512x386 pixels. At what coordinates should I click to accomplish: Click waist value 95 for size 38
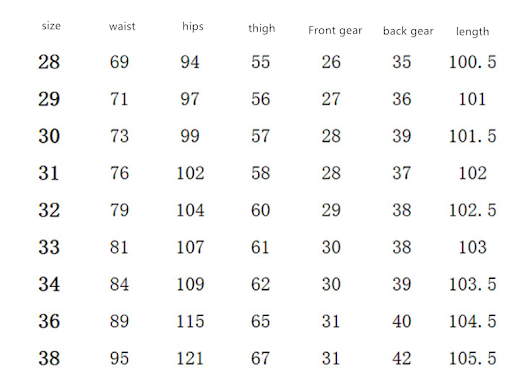(119, 358)
